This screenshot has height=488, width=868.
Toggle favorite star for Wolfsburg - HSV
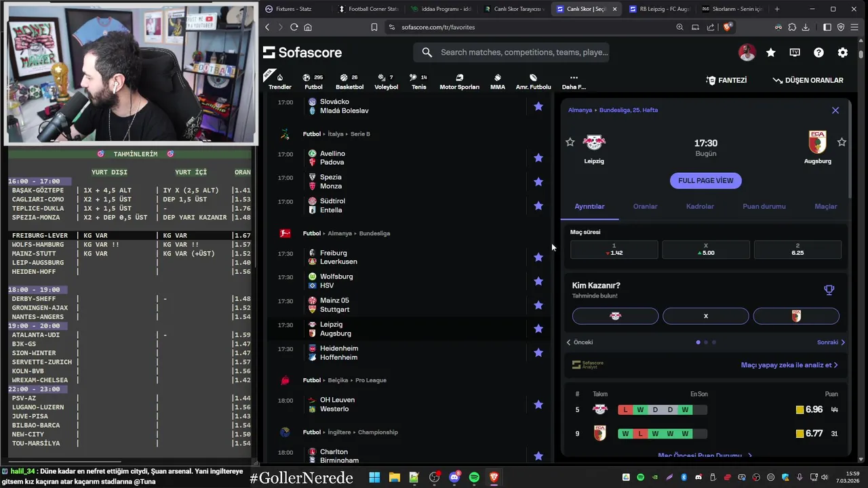[x=538, y=281]
